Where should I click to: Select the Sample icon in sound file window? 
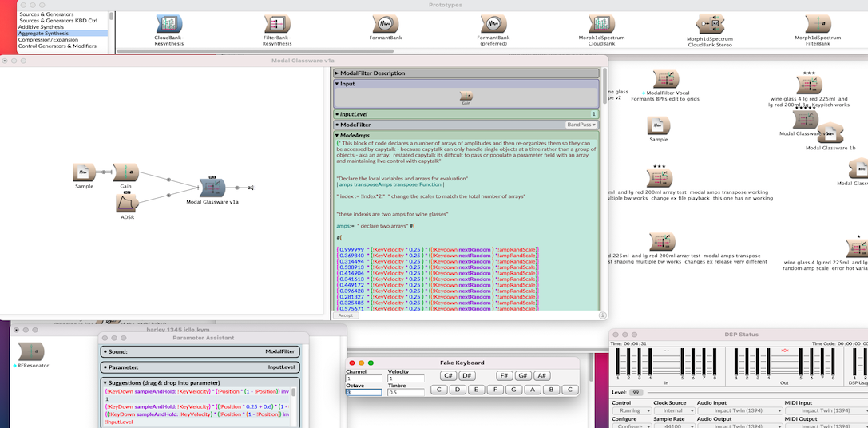pyautogui.click(x=659, y=125)
